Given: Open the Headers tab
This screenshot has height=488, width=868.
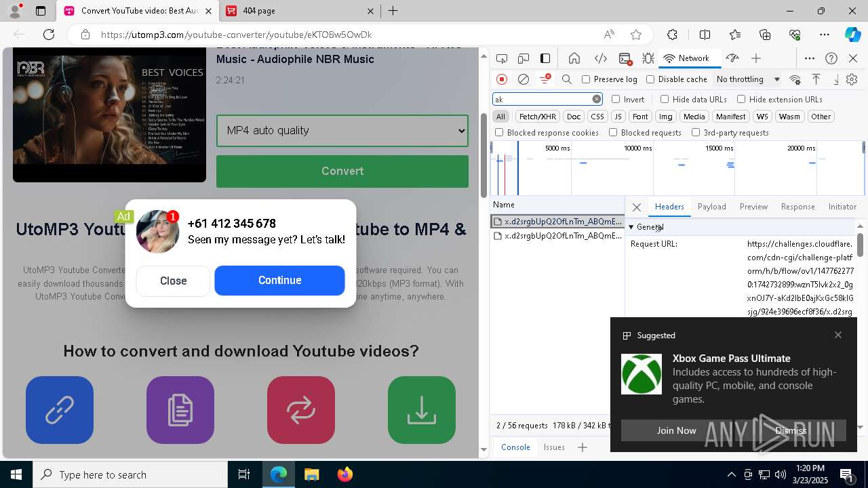Looking at the screenshot, I should (x=669, y=207).
